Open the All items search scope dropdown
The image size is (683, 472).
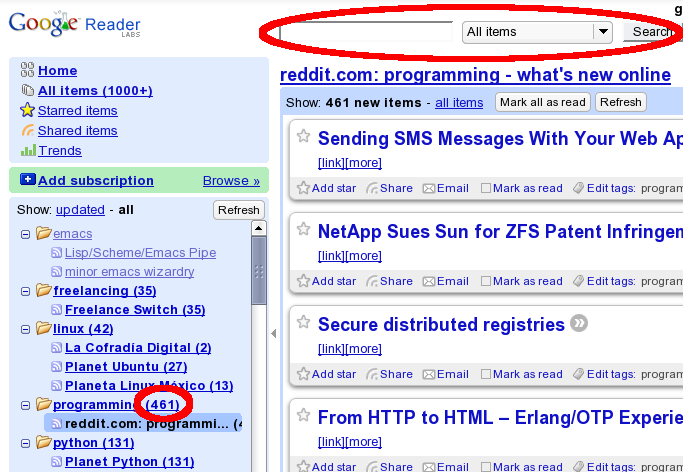pos(537,32)
